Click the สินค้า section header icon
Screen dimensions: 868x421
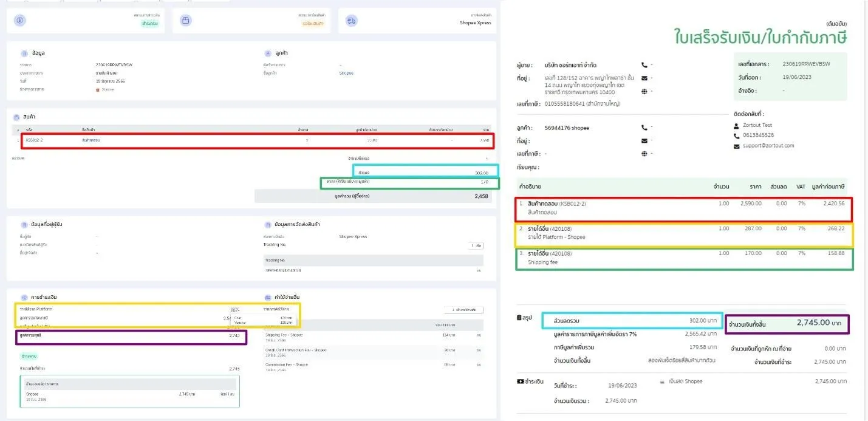[x=16, y=117]
